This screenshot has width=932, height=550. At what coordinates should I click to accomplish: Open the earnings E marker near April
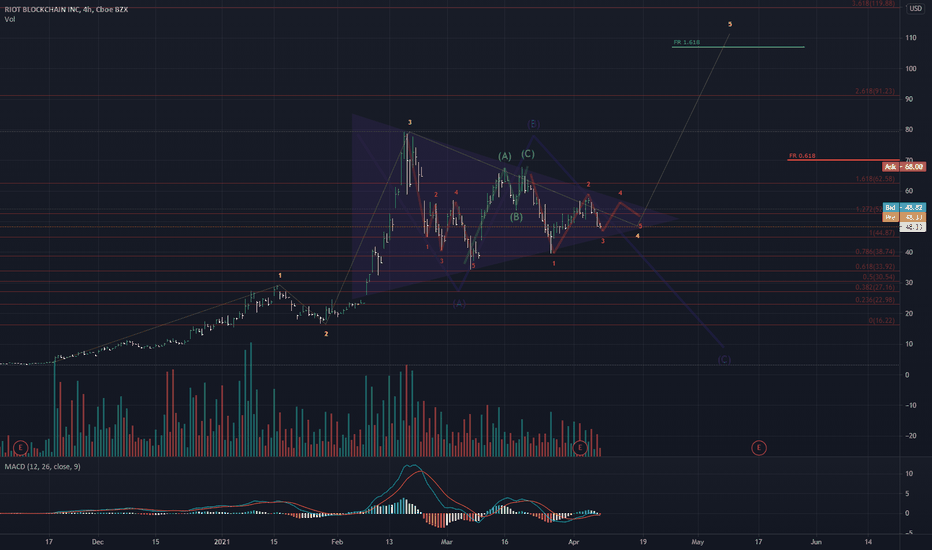(x=580, y=448)
